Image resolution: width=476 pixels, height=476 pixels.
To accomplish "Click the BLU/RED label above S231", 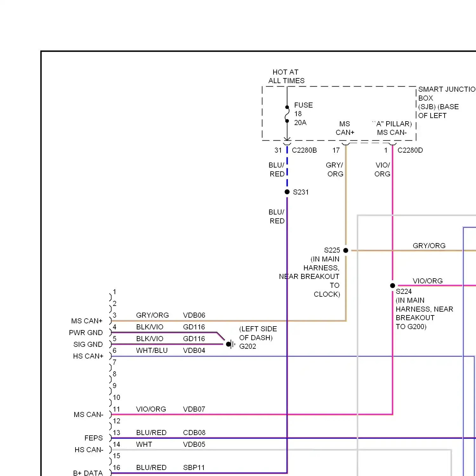I will [277, 169].
